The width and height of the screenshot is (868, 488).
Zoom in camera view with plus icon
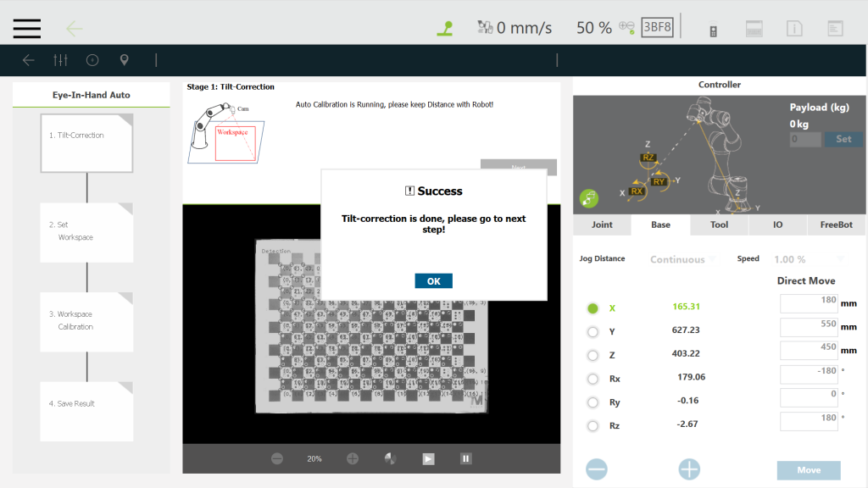(353, 458)
